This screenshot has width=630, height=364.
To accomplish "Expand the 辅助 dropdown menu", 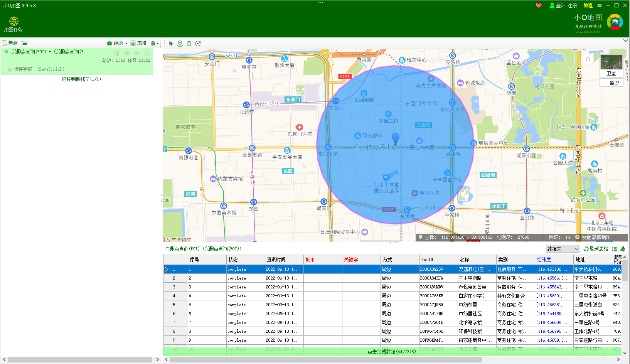I will 118,43.
